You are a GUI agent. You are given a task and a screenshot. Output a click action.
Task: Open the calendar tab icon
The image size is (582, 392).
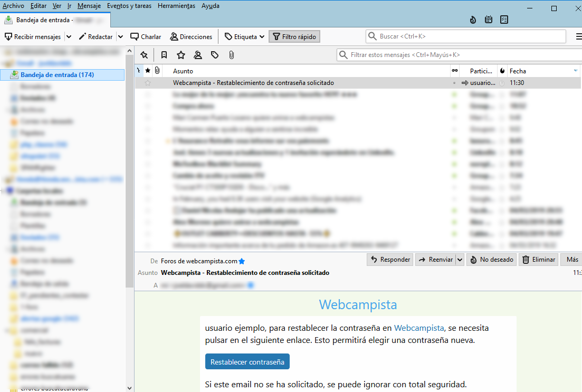pos(489,20)
